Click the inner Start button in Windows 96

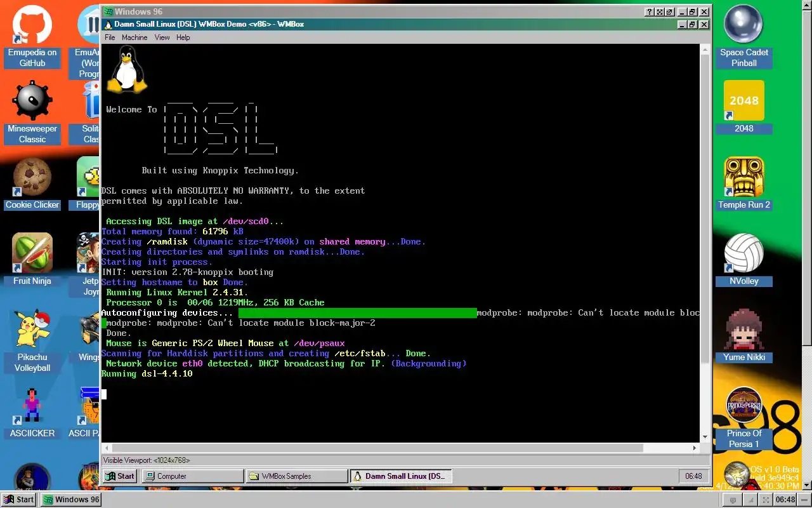[x=120, y=476]
